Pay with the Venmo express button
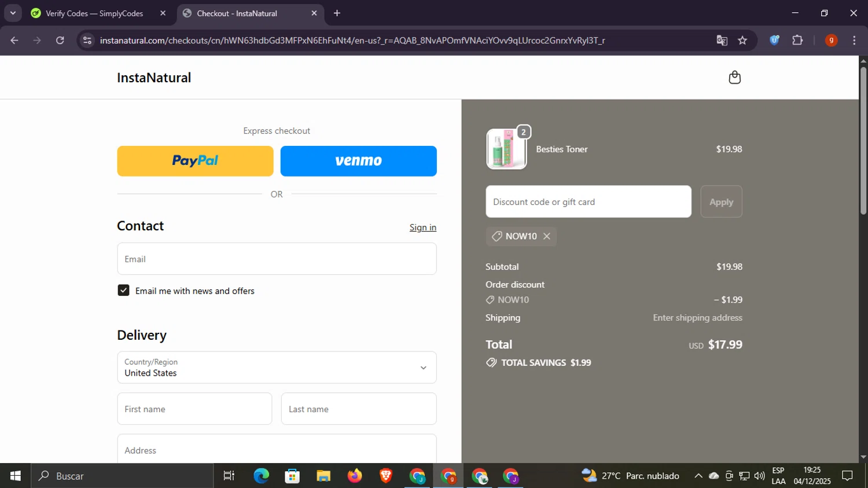The image size is (868, 488). (x=358, y=161)
